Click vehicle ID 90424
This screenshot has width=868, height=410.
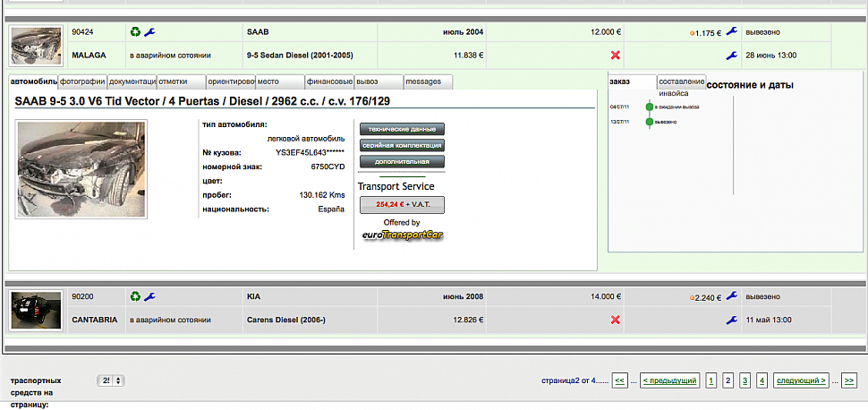[82, 32]
